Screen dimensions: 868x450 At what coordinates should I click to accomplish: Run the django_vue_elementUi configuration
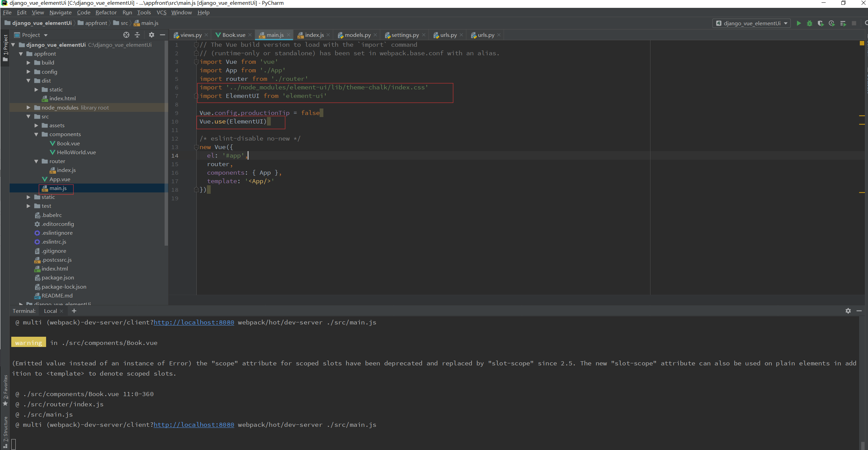pyautogui.click(x=799, y=23)
